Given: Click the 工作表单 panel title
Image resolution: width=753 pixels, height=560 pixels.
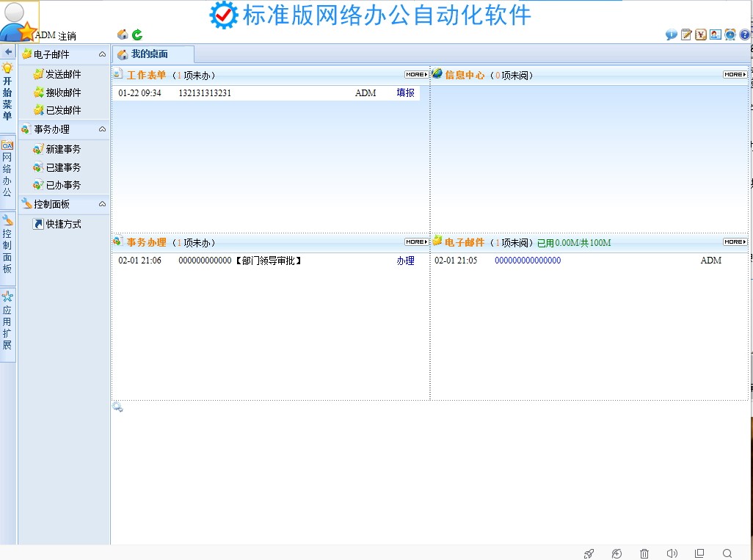Looking at the screenshot, I should [147, 75].
